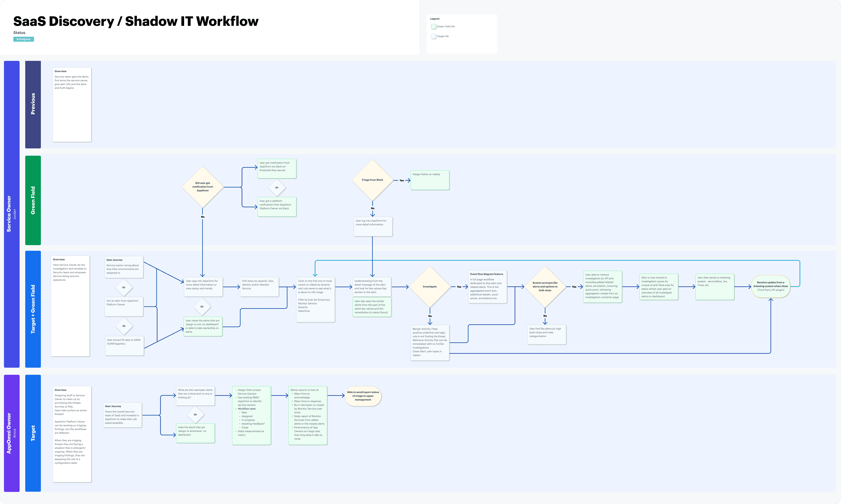Select the 'Assign follow on task(s)' tile
Viewport: 841px width, 504px height.
pos(430,180)
